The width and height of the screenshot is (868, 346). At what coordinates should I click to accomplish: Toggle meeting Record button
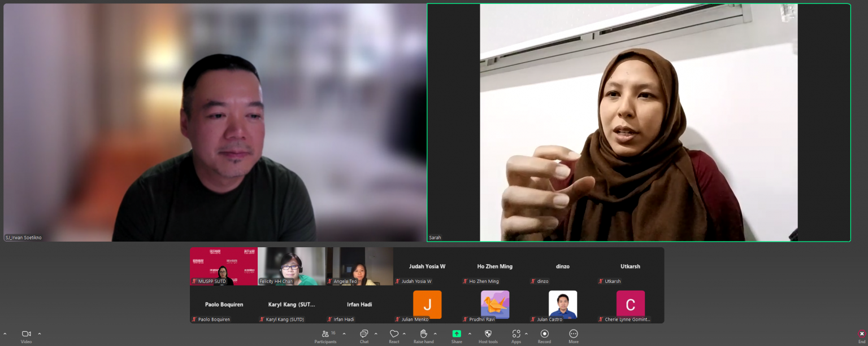tap(544, 334)
